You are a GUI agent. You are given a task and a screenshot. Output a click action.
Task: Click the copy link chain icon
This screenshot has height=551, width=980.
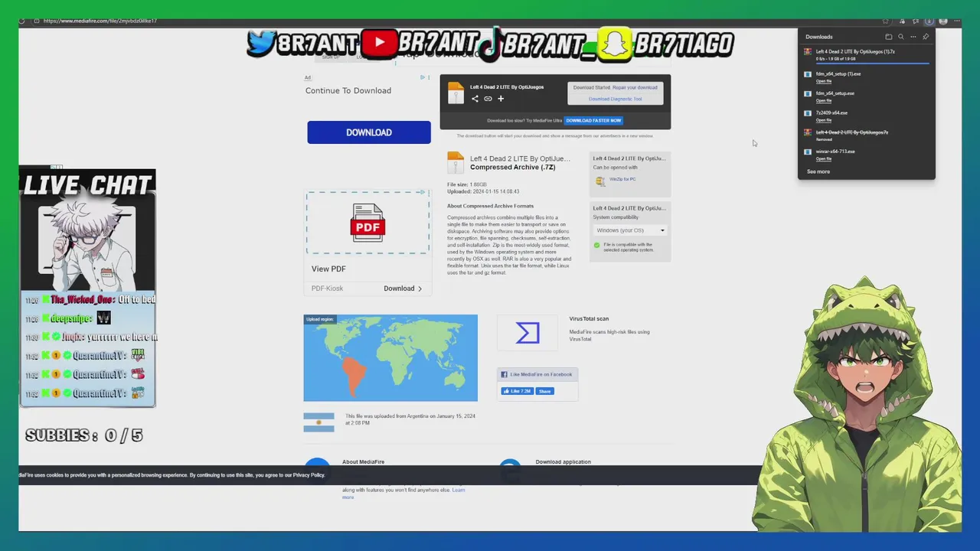click(x=488, y=99)
